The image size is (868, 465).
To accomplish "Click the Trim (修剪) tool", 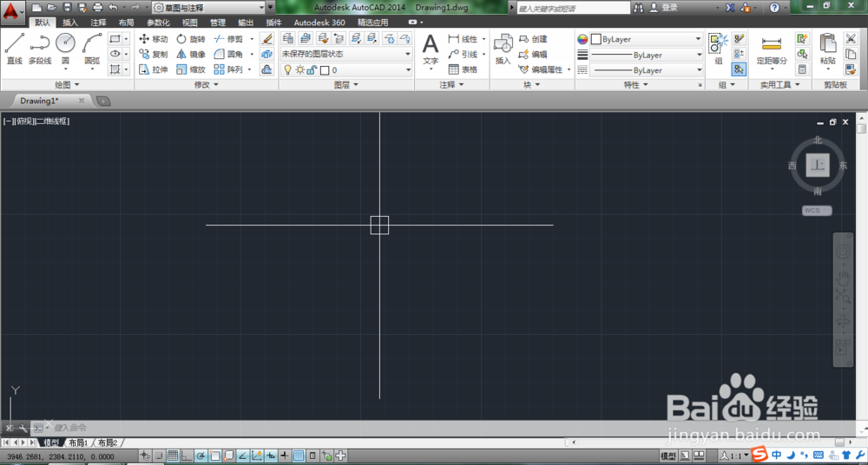I will 228,39.
